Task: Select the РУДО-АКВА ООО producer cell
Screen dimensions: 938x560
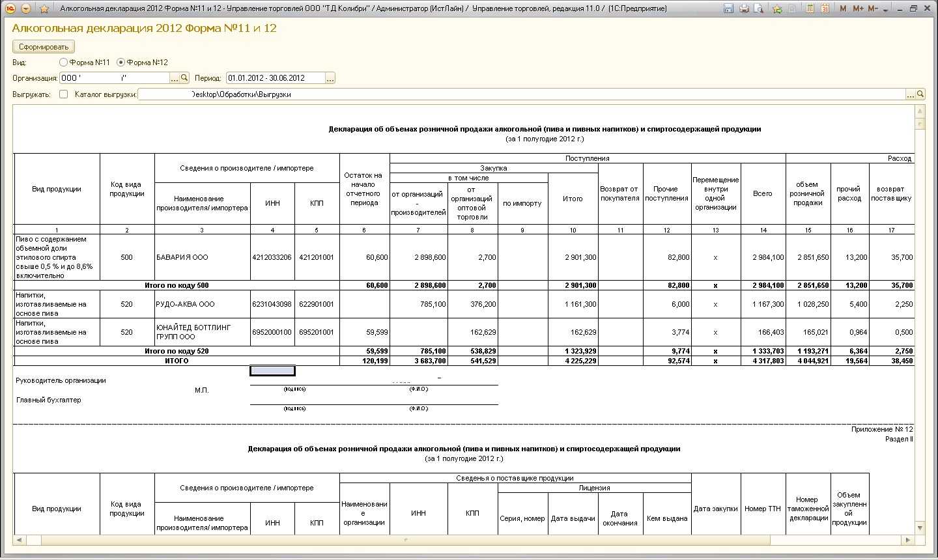Action: (x=202, y=304)
